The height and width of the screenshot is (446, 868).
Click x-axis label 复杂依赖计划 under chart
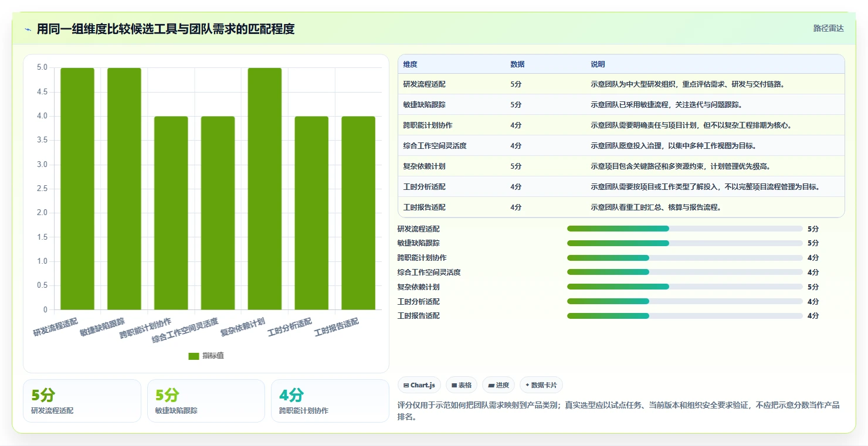tap(243, 326)
